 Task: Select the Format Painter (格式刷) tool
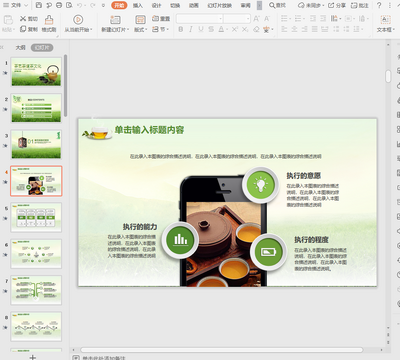click(49, 23)
